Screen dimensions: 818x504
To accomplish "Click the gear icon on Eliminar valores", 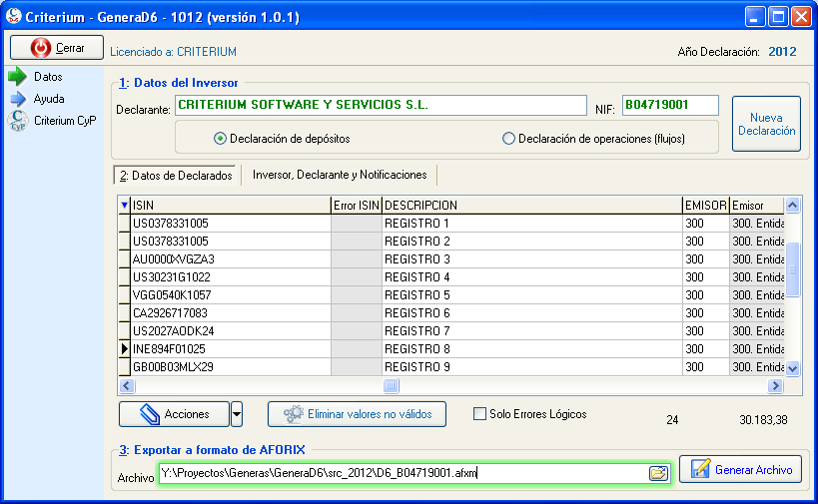I will pos(294,414).
